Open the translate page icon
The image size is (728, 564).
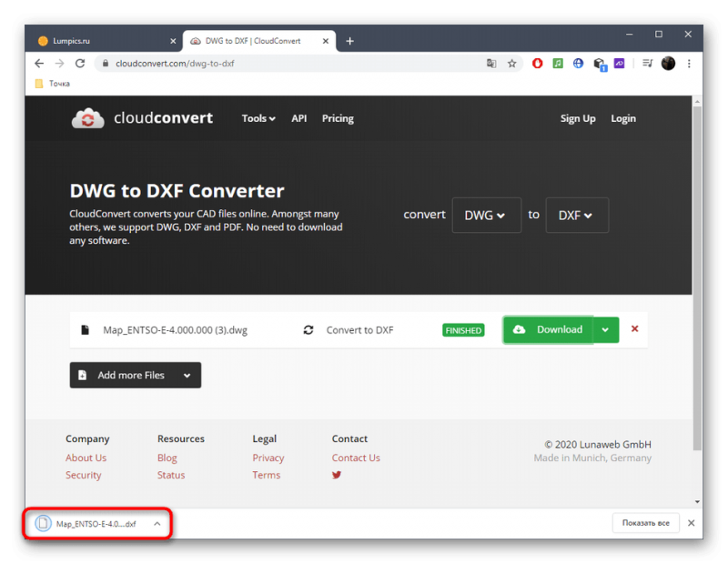click(x=491, y=63)
